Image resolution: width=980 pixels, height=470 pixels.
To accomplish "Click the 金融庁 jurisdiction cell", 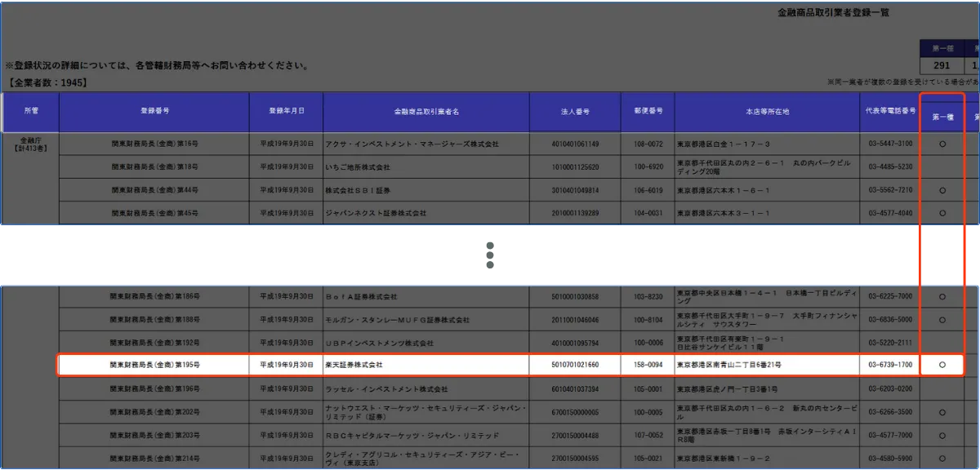I will [x=31, y=144].
